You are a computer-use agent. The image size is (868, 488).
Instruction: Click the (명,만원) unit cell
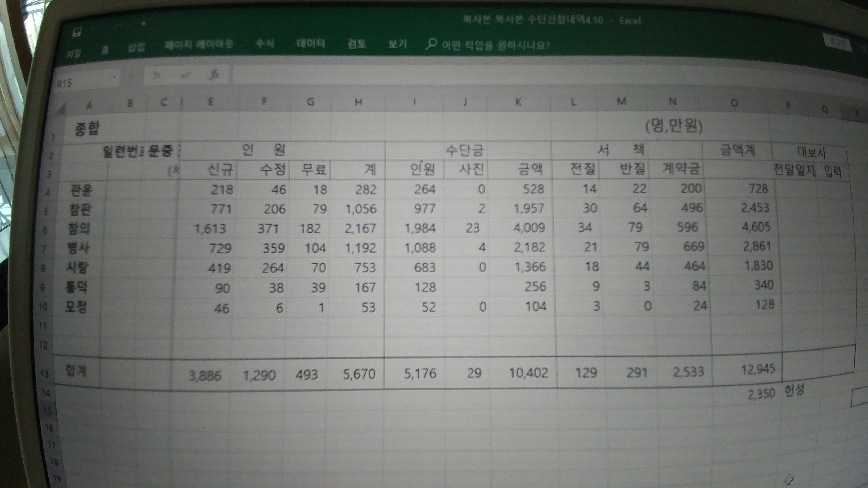tap(674, 127)
